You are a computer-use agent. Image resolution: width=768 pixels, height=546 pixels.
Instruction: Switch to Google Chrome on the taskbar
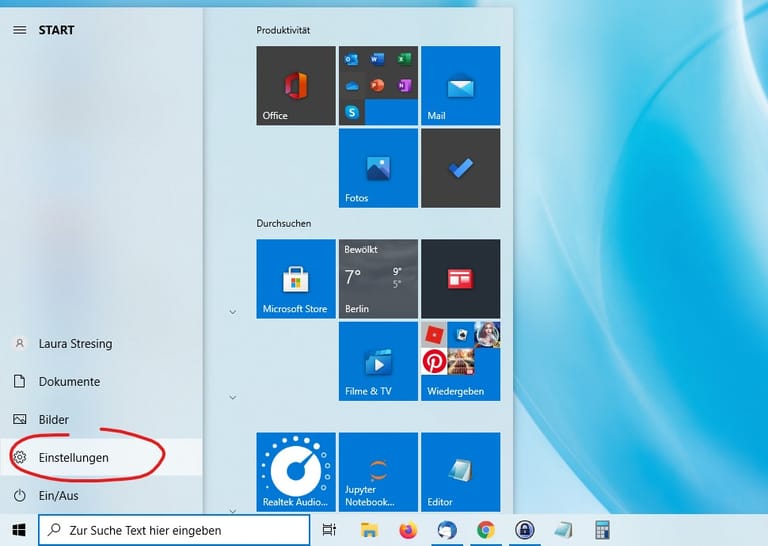point(485,530)
